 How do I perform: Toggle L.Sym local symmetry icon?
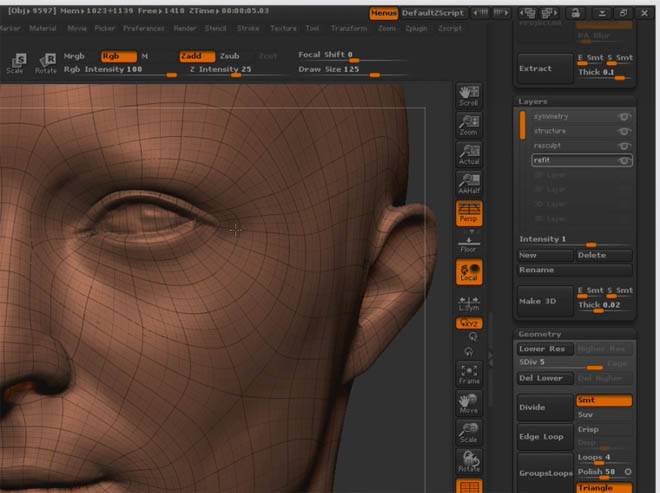[x=469, y=304]
